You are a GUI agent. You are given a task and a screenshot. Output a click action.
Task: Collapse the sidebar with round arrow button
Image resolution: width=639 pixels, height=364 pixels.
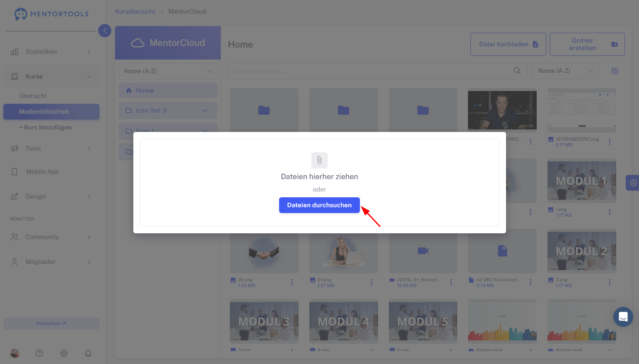point(105,30)
